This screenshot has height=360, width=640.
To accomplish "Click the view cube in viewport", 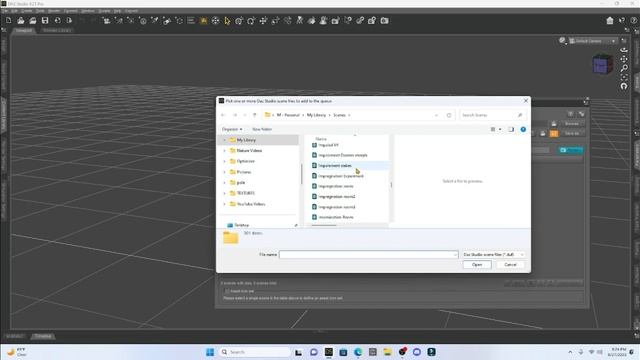I will [x=602, y=64].
